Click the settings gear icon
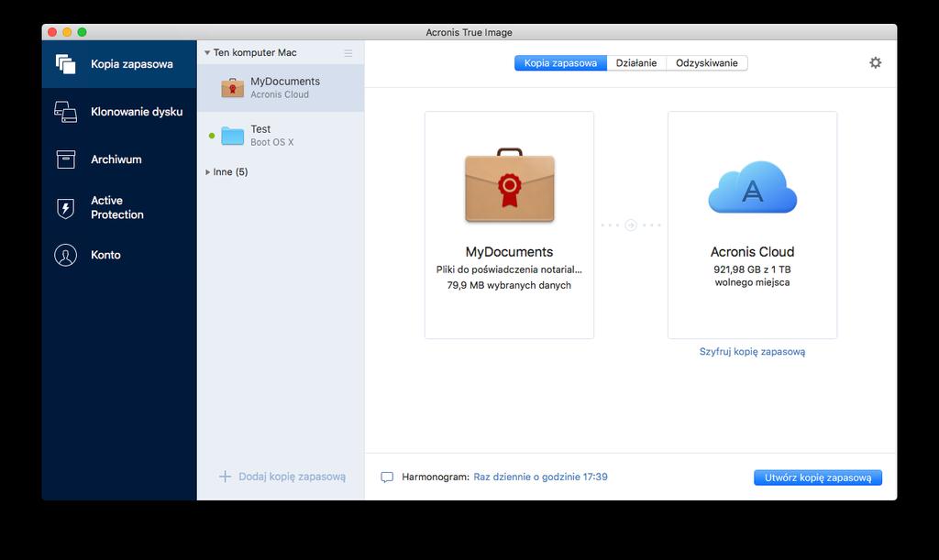The image size is (939, 560). click(875, 63)
